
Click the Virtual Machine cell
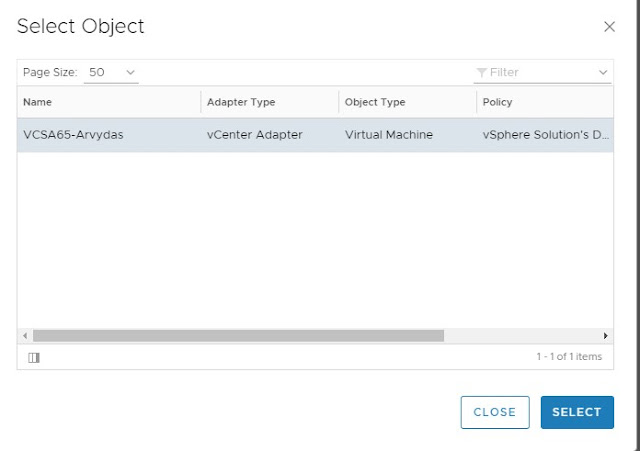[389, 134]
